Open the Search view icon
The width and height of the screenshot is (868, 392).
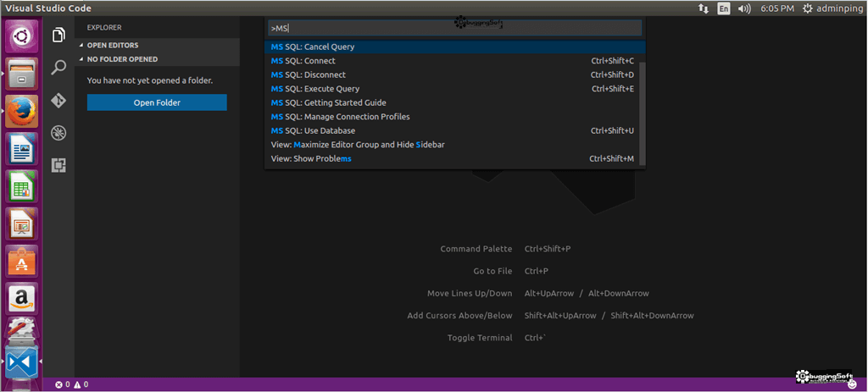pyautogui.click(x=58, y=68)
